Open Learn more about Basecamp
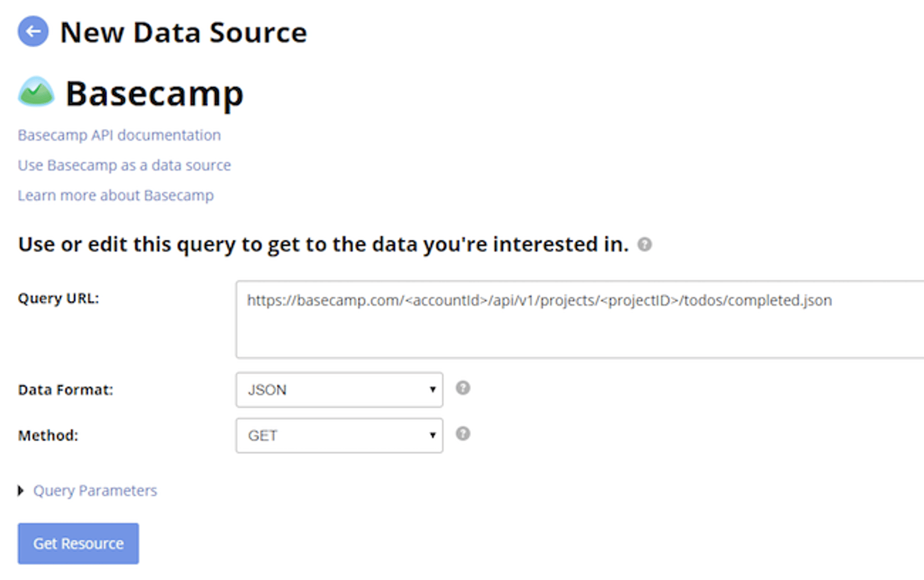The image size is (924, 580). [115, 195]
